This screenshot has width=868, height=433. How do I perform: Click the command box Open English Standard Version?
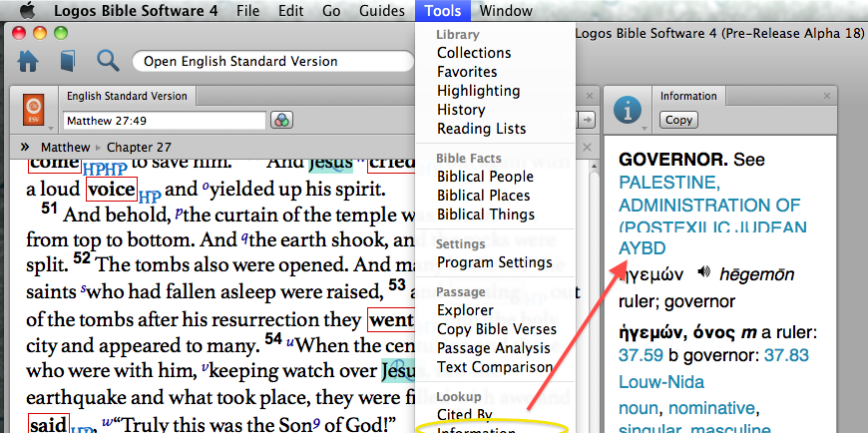point(272,61)
